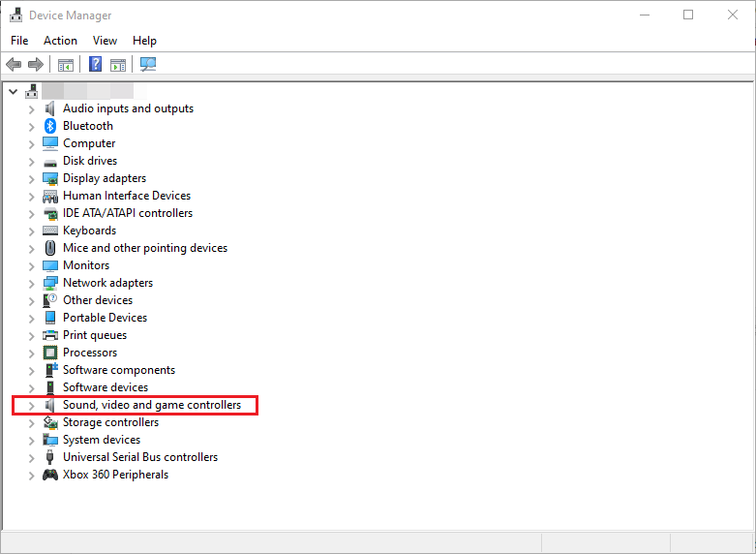Screen dimensions: 756x554
Task: Expand the Other devices arrow
Action: tap(31, 301)
